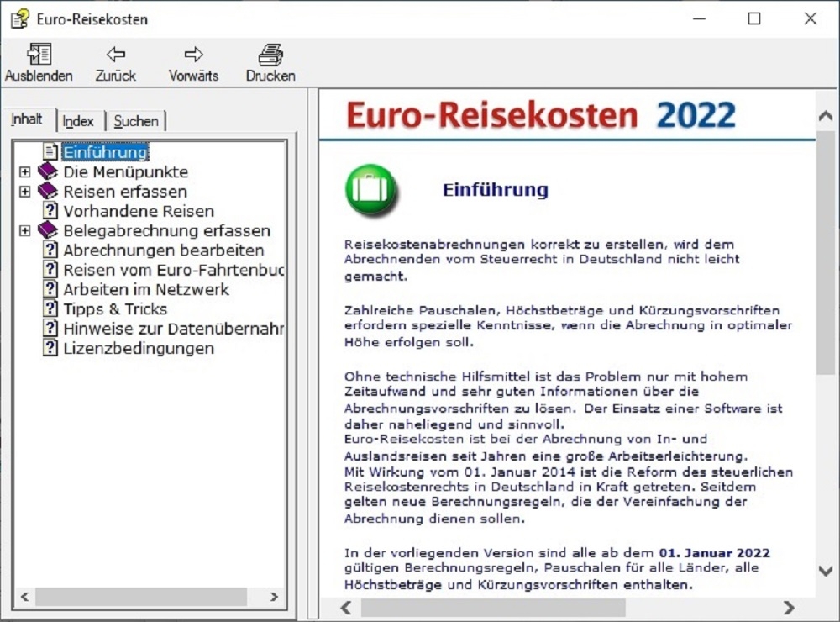This screenshot has height=622, width=840.
Task: Click the book icon beside Belegabrechnung erfassen
Action: (48, 230)
